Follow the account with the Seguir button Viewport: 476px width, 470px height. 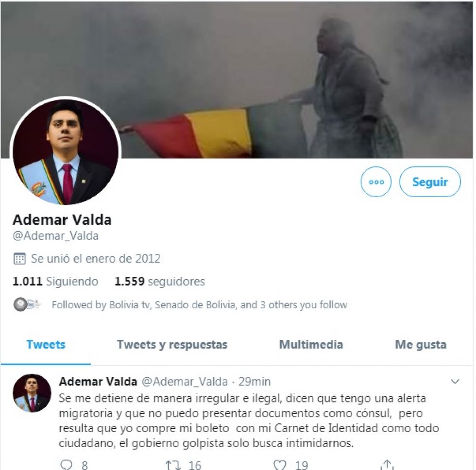430,182
